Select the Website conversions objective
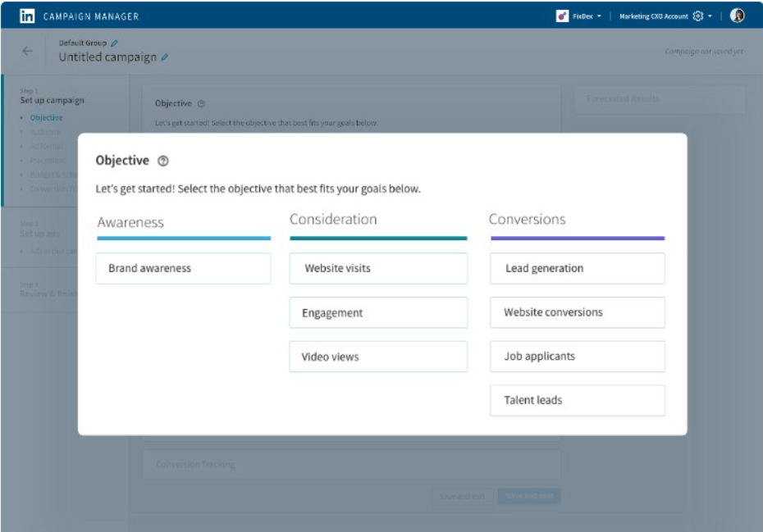The height and width of the screenshot is (532, 763). 577,312
